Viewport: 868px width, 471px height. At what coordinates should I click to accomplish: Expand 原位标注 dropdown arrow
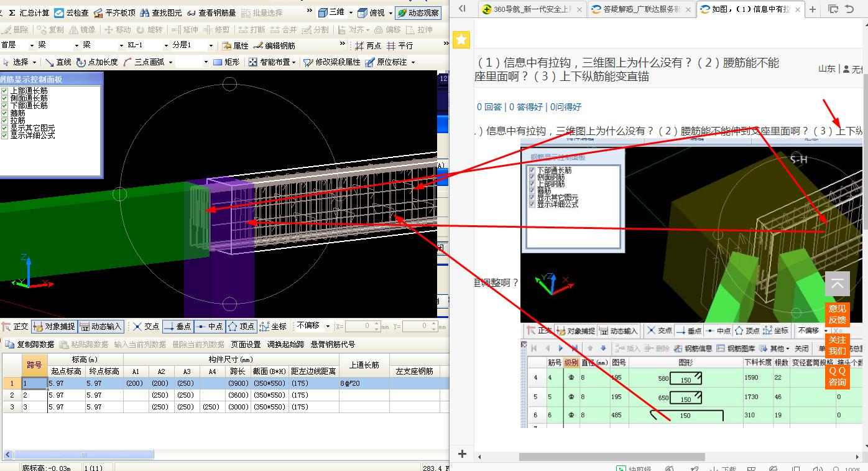(x=412, y=62)
